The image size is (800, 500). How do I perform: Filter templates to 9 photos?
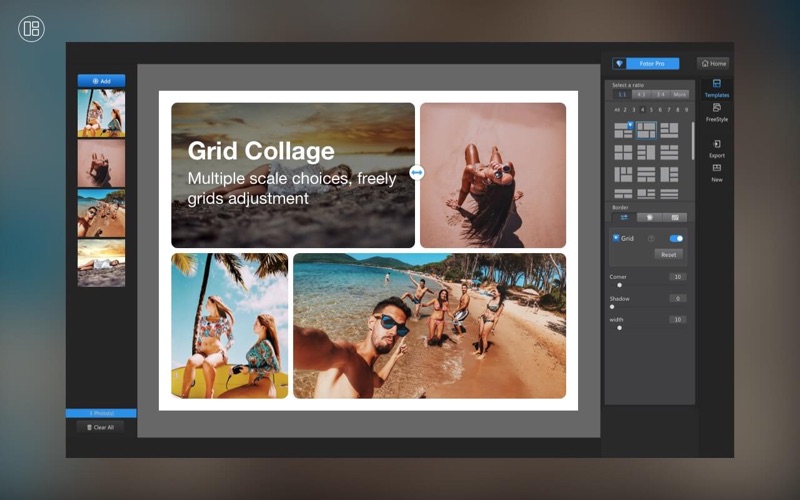(x=686, y=110)
